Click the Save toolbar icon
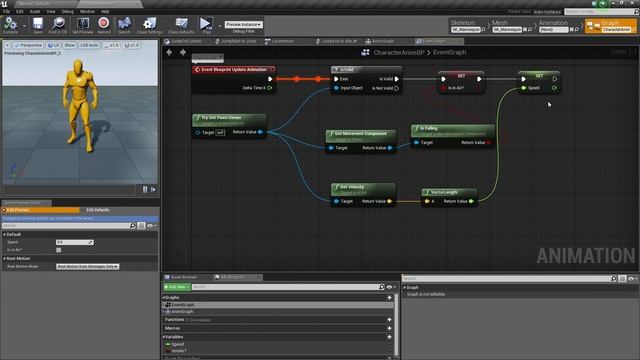Image resolution: width=640 pixels, height=360 pixels. pos(38,25)
